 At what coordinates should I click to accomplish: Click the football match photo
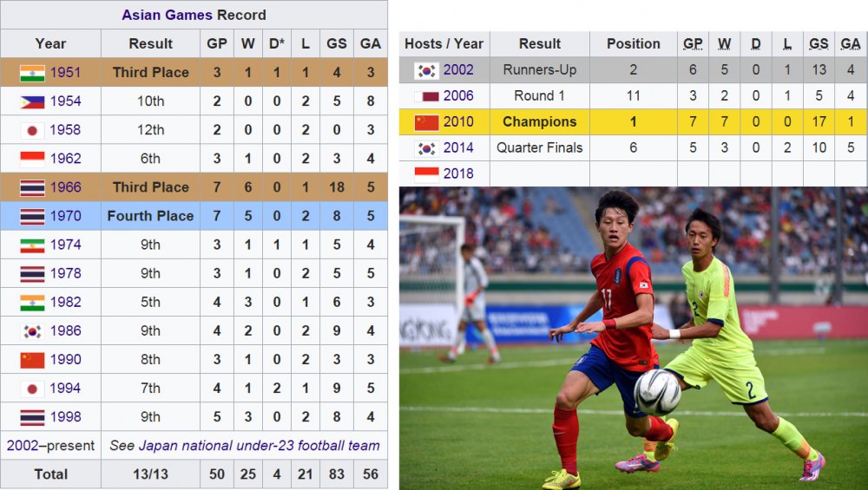pyautogui.click(x=634, y=338)
